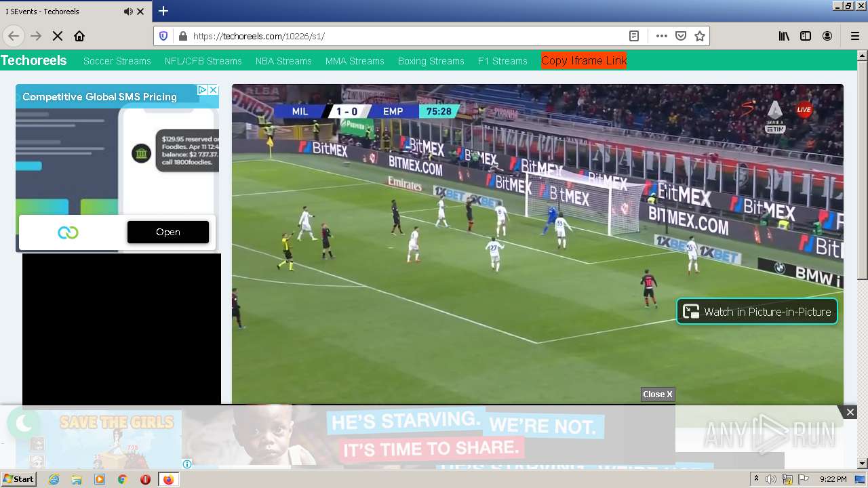Viewport: 868px width, 488px height.
Task: Save page to Pocket
Action: [681, 36]
